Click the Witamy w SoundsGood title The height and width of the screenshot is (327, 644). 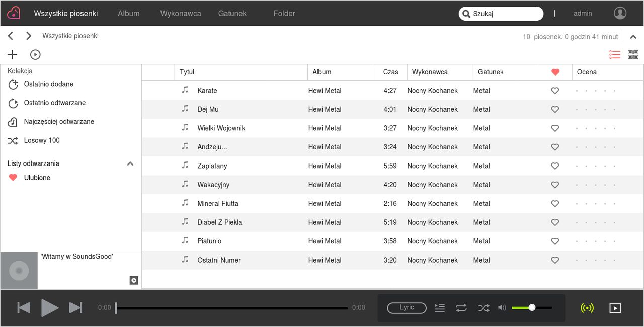pos(76,257)
